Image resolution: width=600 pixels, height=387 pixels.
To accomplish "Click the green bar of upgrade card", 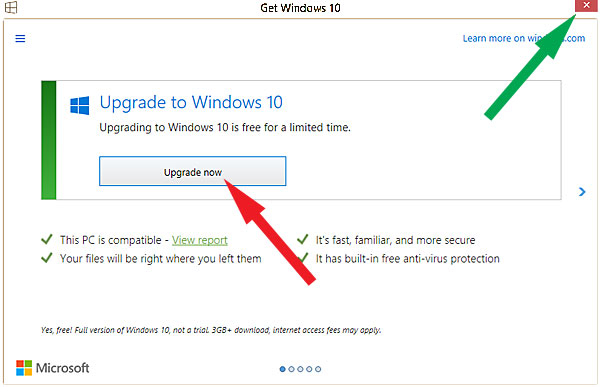I will 49,140.
